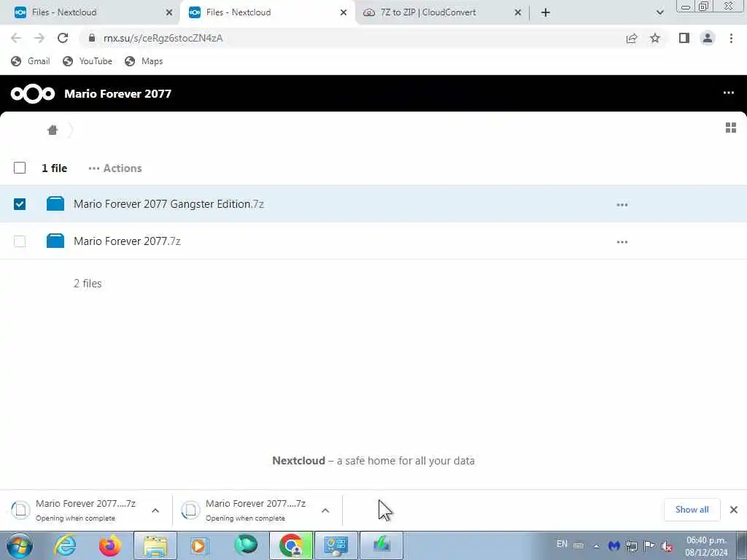The height and width of the screenshot is (560, 747).
Task: Go back to previous page
Action: 16,38
